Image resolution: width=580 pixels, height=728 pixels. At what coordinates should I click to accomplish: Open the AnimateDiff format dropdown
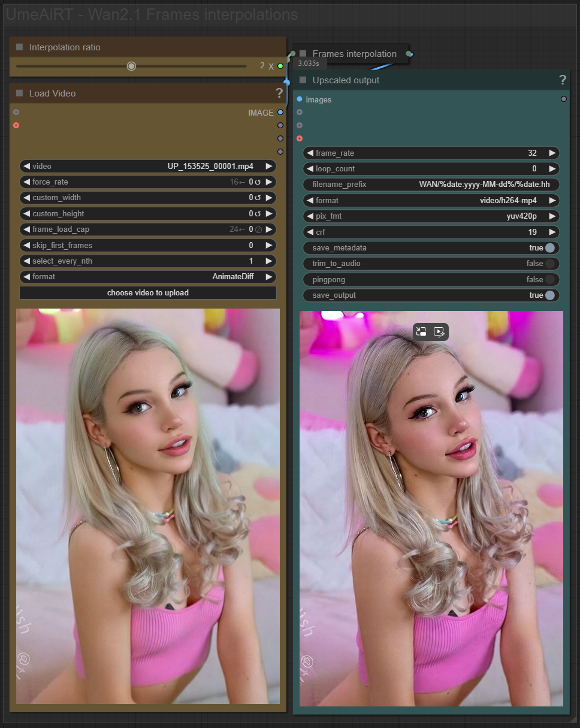[x=148, y=276]
